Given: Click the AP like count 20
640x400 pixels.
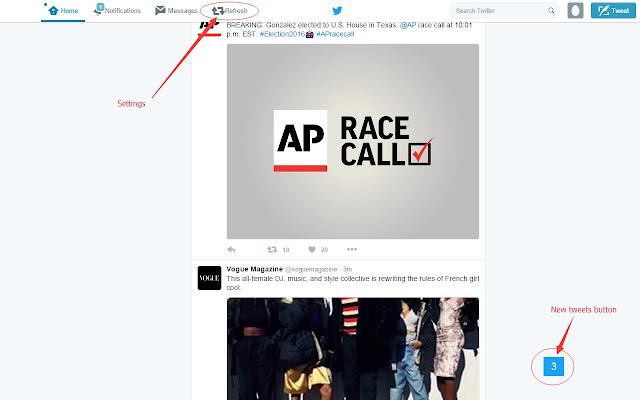Looking at the screenshot, I should [x=324, y=250].
